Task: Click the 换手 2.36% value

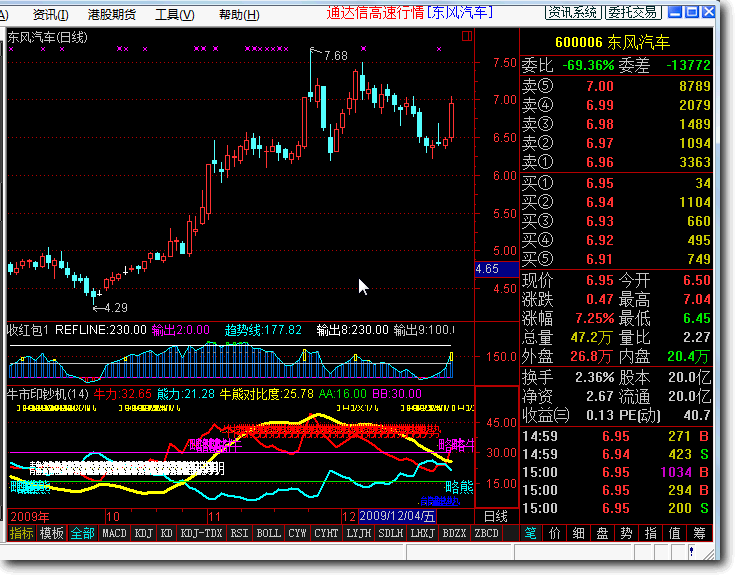Action: click(x=594, y=377)
